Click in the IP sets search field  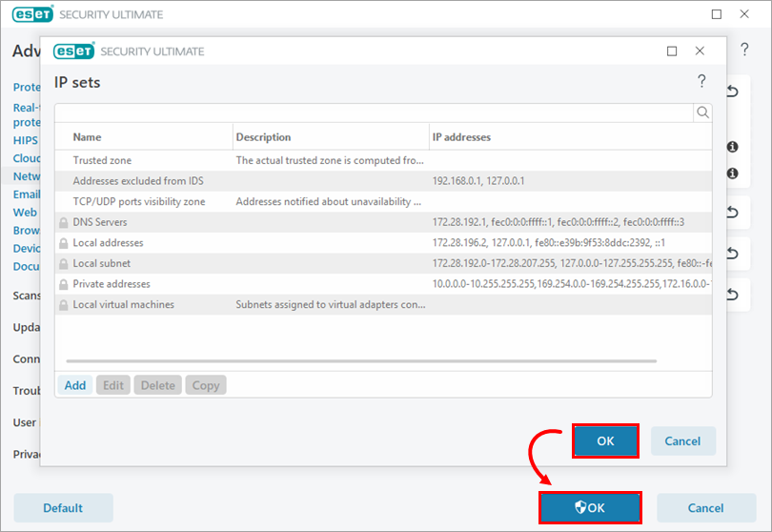coord(372,113)
